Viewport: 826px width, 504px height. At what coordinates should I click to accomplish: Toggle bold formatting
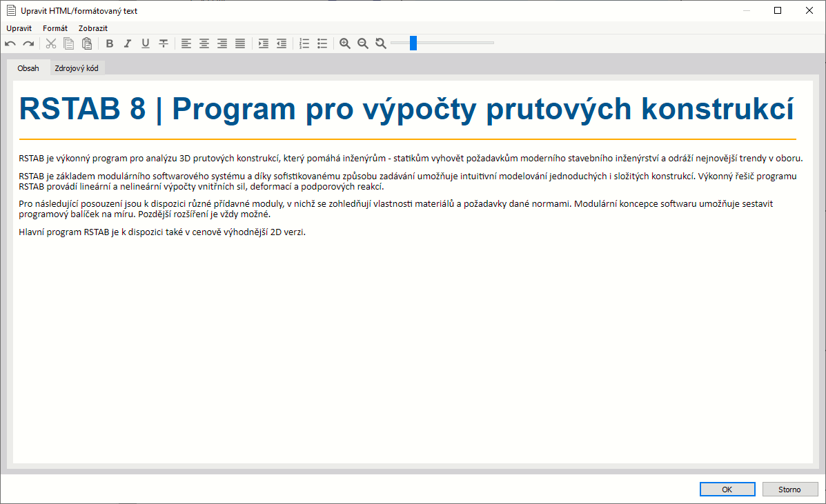[109, 43]
